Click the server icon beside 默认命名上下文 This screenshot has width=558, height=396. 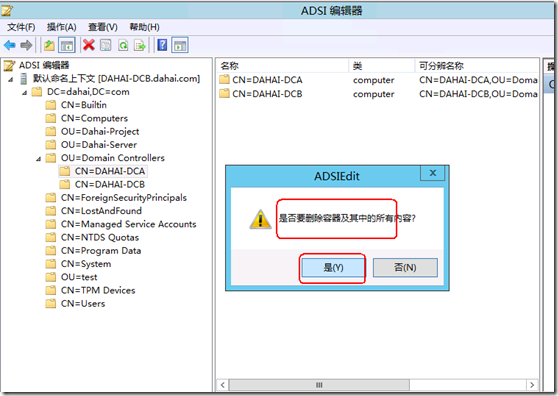click(x=23, y=79)
